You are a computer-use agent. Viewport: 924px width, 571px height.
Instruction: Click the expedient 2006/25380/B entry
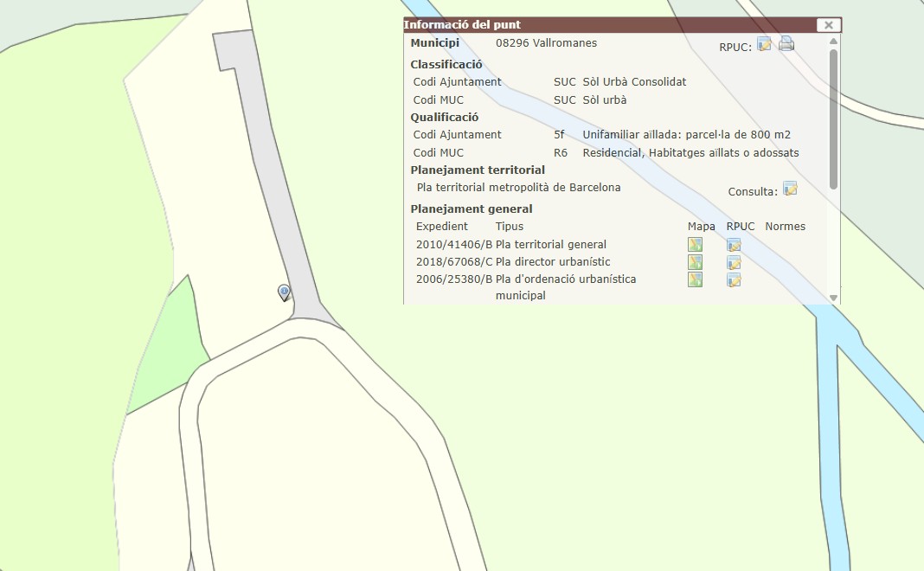pos(453,279)
